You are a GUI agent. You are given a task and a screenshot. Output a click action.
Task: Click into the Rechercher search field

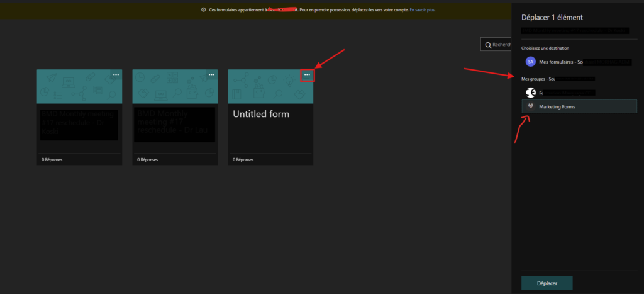pyautogui.click(x=501, y=45)
